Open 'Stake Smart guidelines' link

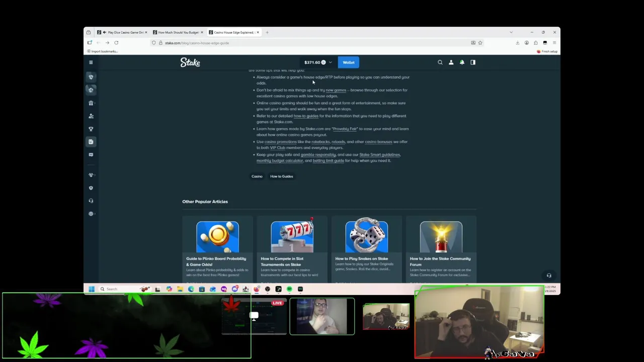tap(379, 155)
